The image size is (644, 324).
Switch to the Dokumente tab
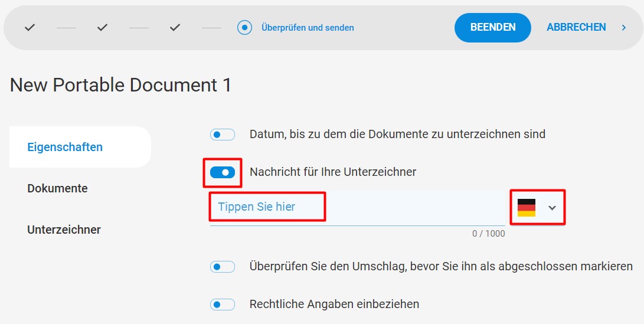(57, 188)
